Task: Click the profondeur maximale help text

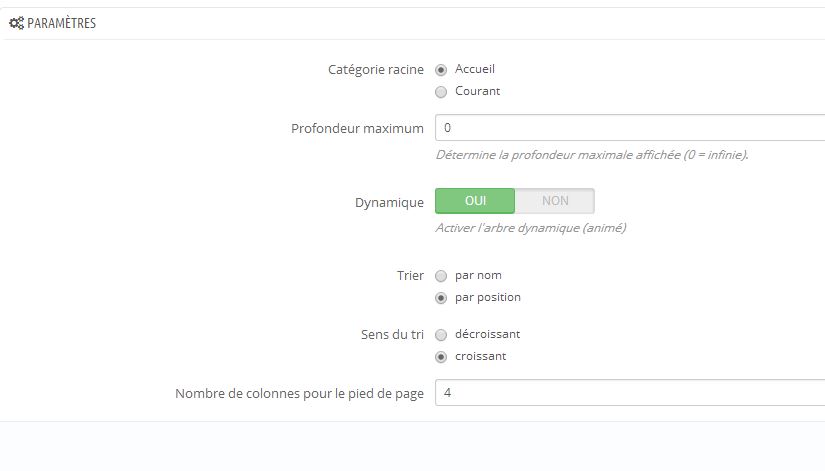Action: 592,155
